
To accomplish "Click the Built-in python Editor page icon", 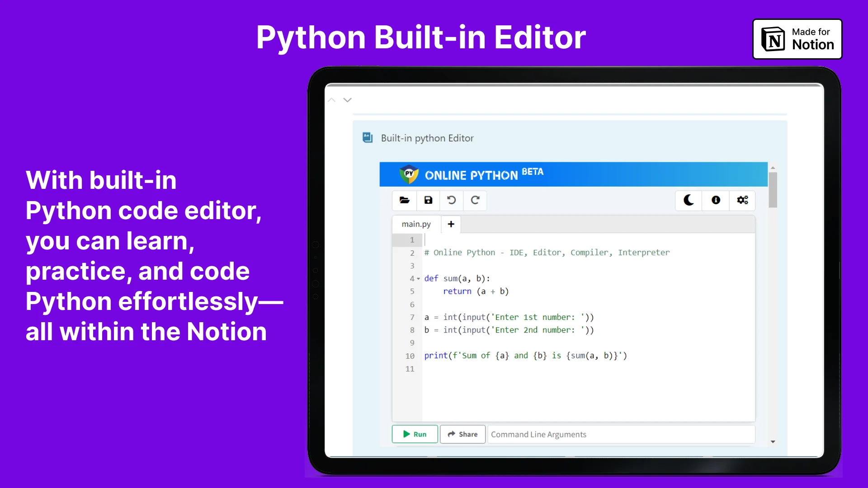I will tap(368, 138).
